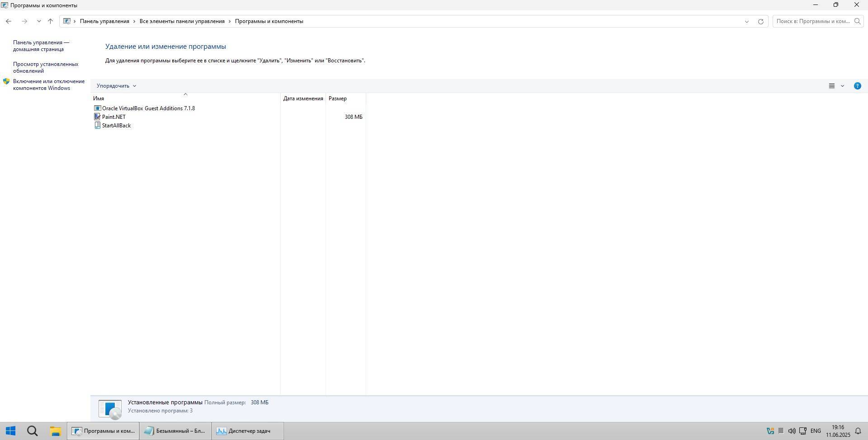Open 'Панель управления' breadcrumb
The height and width of the screenshot is (440, 868).
(104, 21)
